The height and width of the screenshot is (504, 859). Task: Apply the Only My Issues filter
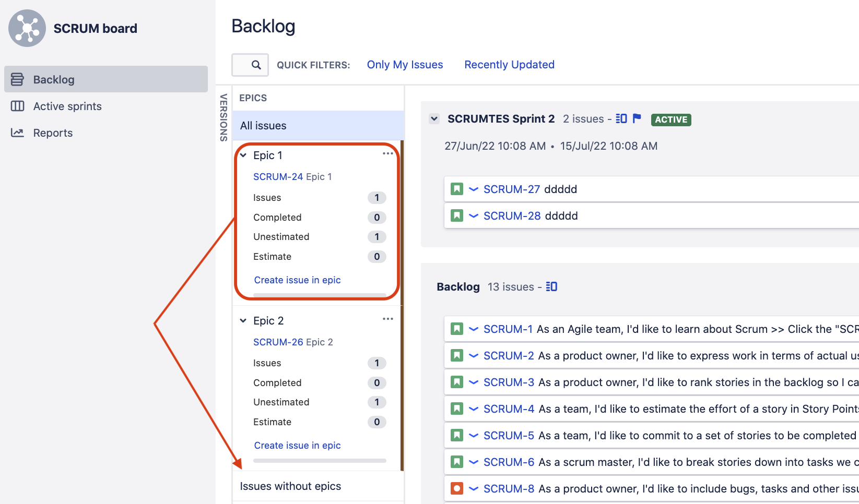click(405, 65)
